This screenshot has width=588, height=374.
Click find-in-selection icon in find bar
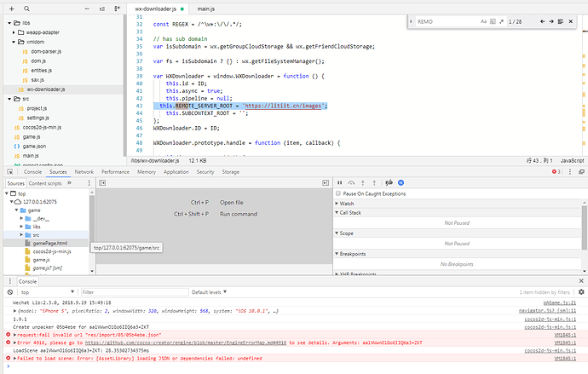pos(561,22)
